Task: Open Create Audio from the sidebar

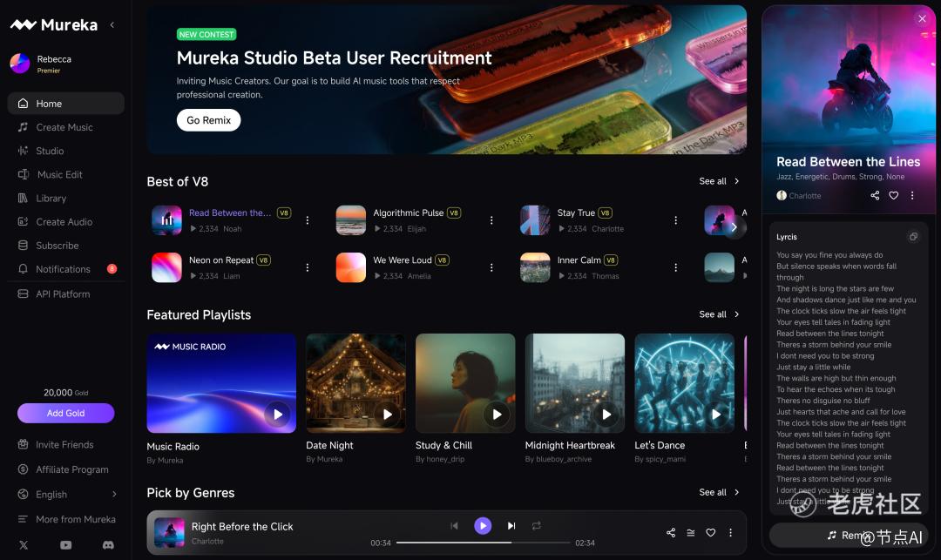Action: (66, 222)
